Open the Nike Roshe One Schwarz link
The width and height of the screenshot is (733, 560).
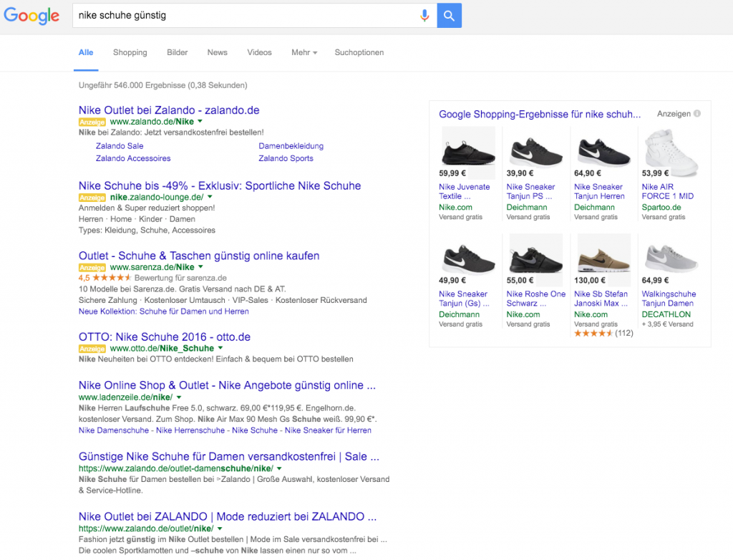[x=536, y=299]
